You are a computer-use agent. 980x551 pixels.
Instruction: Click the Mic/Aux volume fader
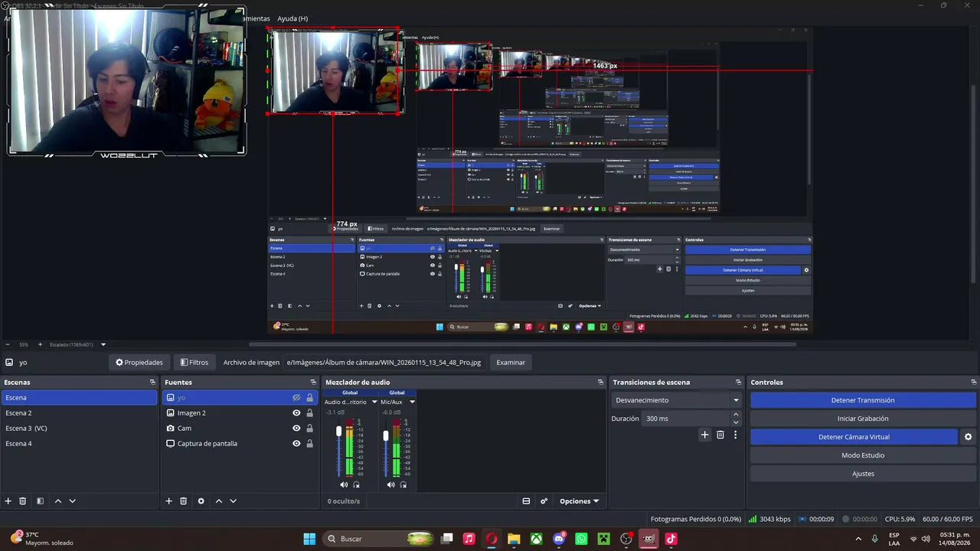386,435
